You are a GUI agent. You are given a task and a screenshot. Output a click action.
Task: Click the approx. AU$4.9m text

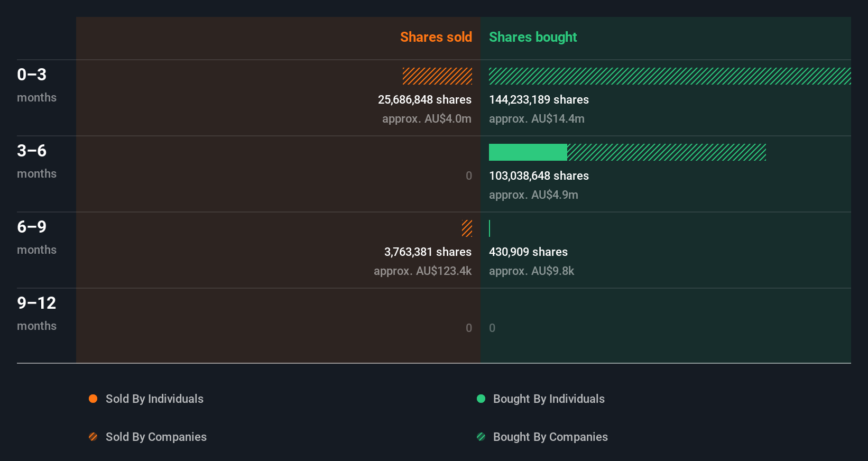[533, 195]
